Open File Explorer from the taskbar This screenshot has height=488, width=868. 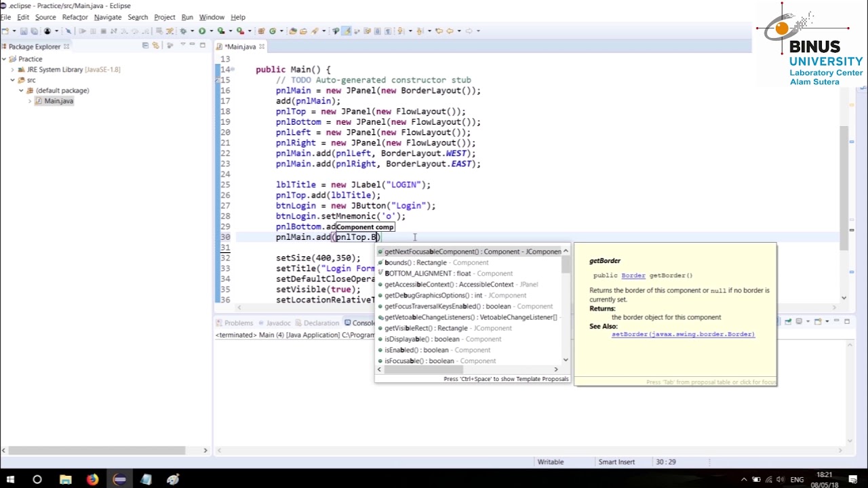65,480
